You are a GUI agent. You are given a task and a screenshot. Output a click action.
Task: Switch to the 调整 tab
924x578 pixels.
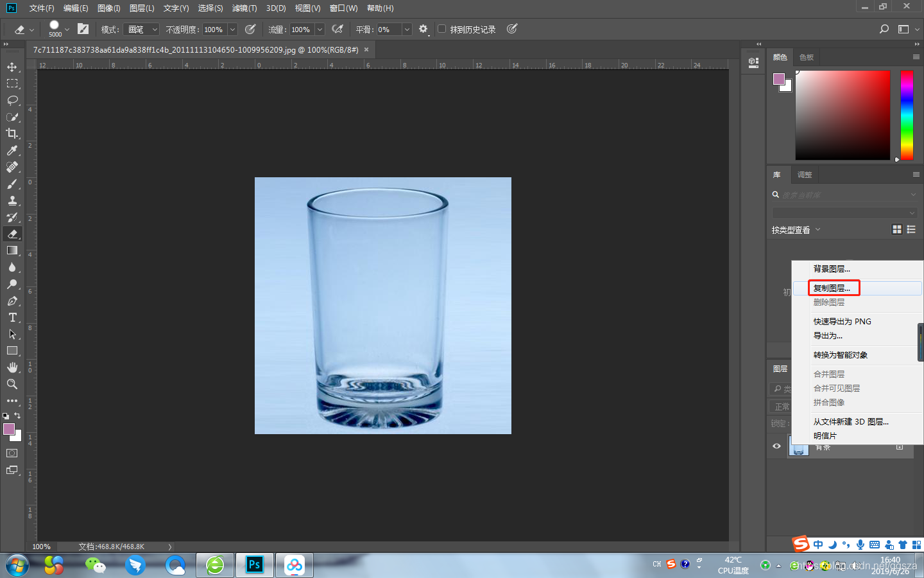[805, 175]
